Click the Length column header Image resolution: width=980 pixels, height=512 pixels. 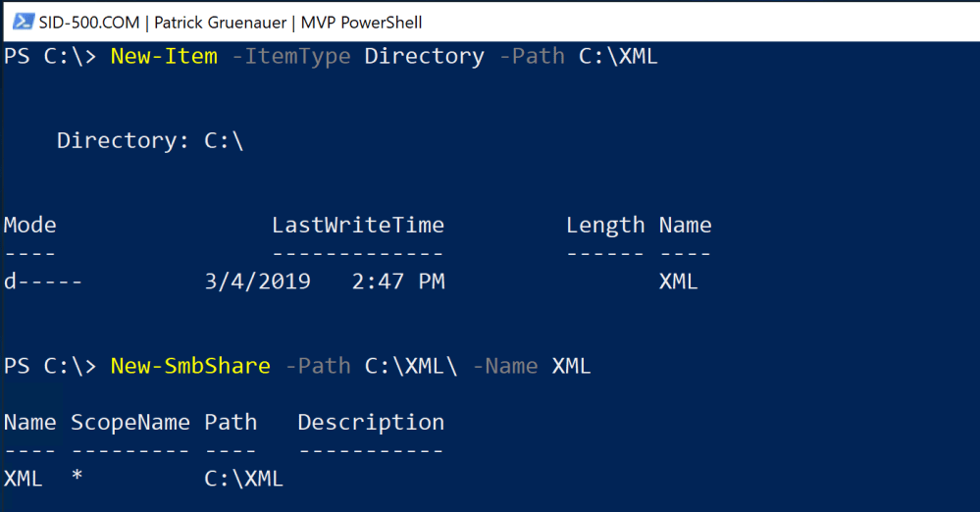pyautogui.click(x=605, y=225)
